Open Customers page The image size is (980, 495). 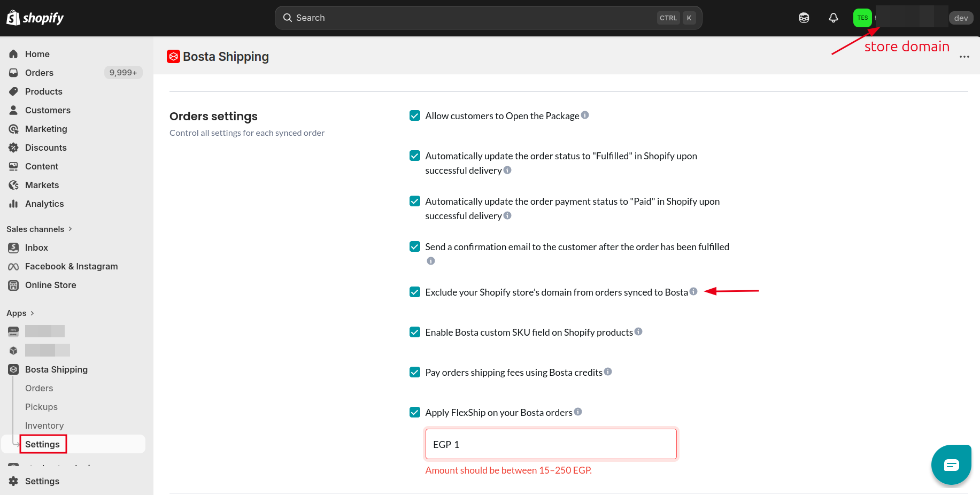(x=48, y=110)
